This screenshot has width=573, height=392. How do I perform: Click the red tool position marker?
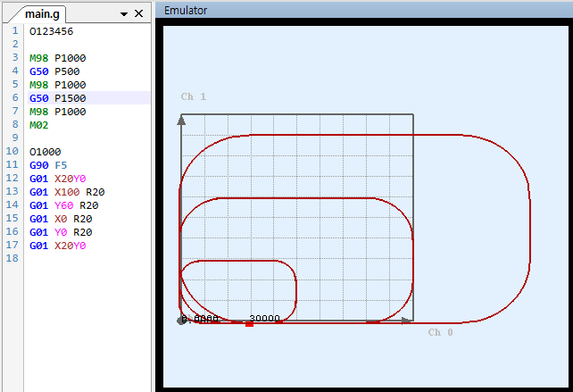[x=249, y=323]
